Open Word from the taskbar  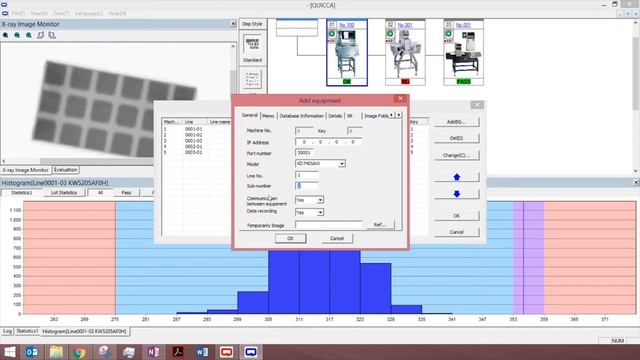pos(202,352)
